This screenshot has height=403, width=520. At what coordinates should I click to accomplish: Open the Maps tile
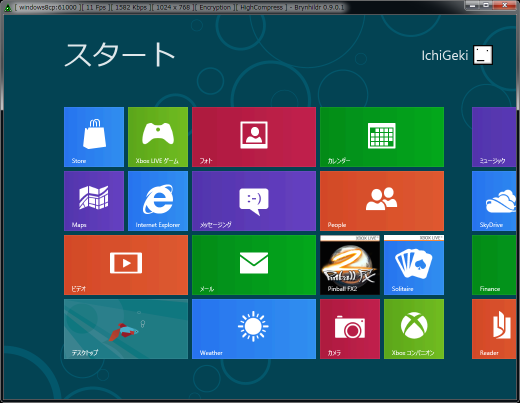click(x=94, y=201)
